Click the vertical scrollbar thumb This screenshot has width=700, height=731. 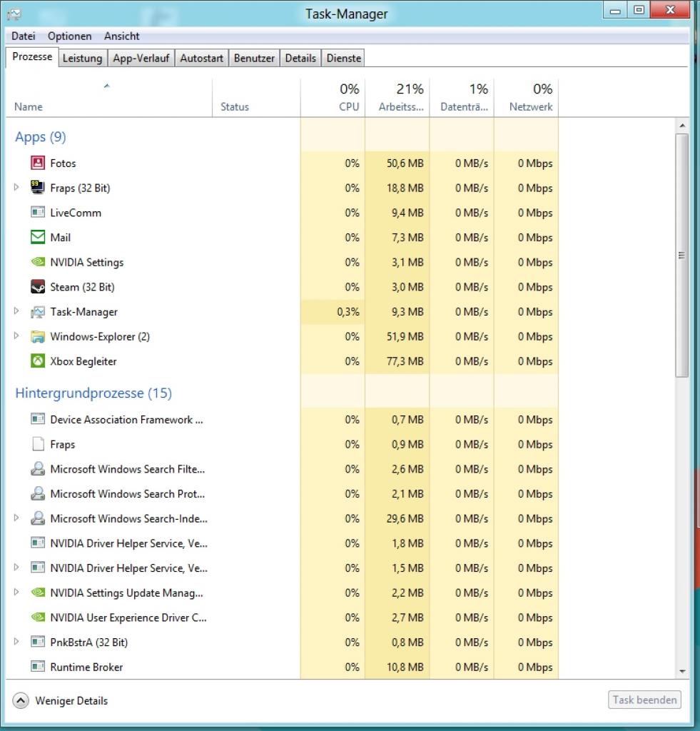tap(682, 255)
